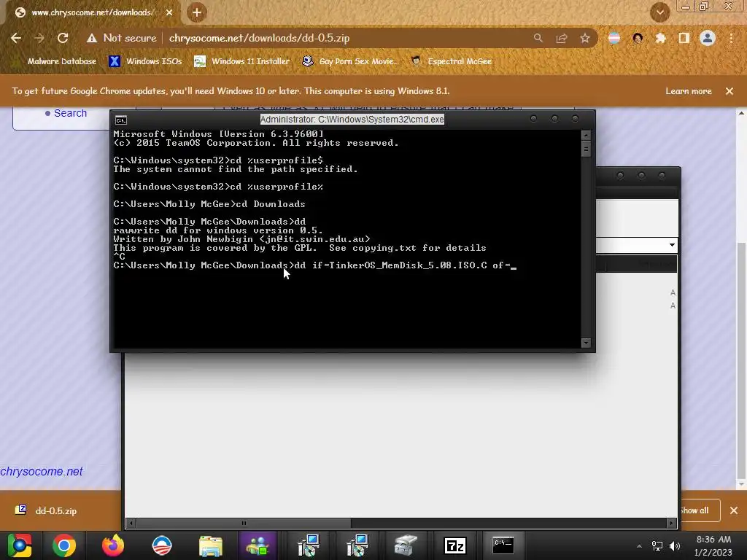Open 7-Zip from the taskbar
Viewport: 747px width, 560px height.
click(454, 545)
